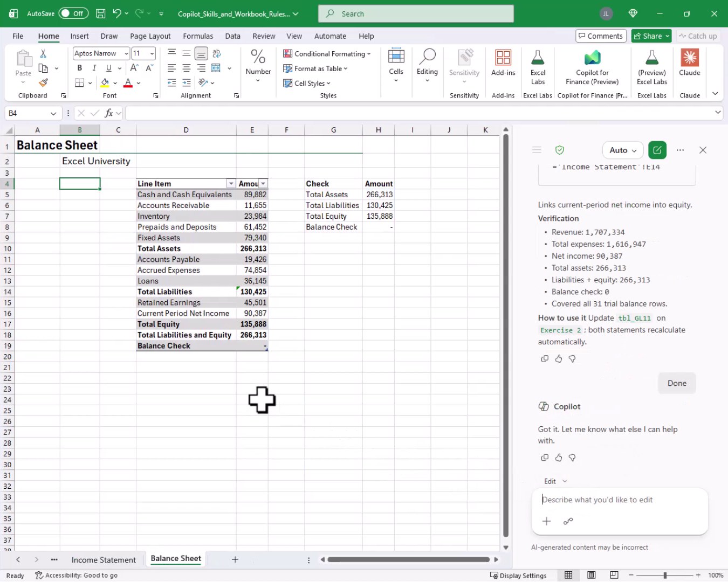Switch to the Data tab
Image resolution: width=728 pixels, height=582 pixels.
point(232,36)
